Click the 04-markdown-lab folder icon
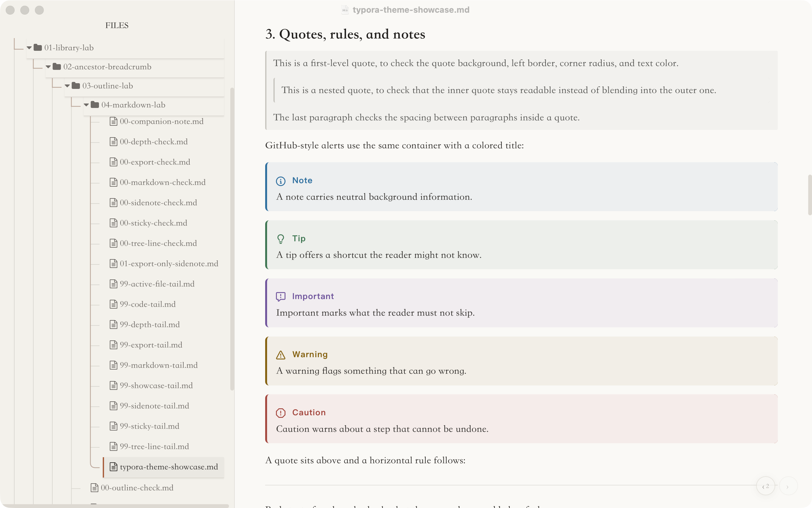 coord(95,105)
